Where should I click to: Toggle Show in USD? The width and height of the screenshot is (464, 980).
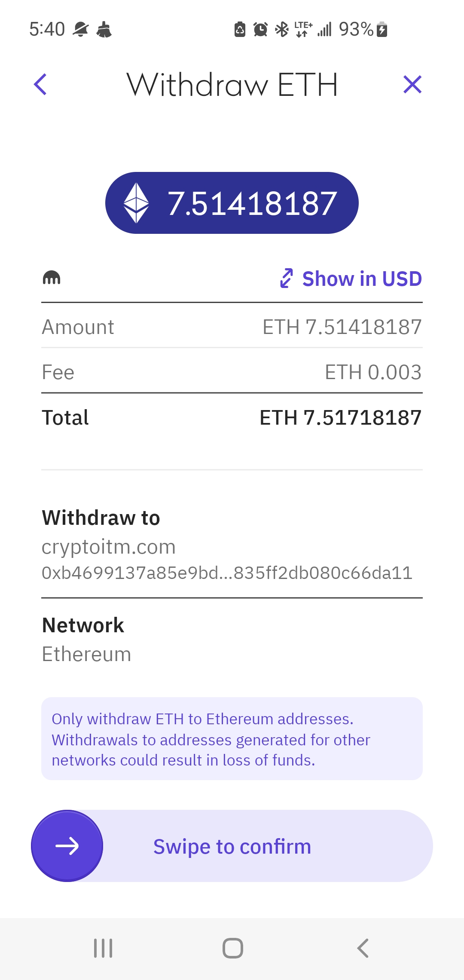click(x=362, y=279)
